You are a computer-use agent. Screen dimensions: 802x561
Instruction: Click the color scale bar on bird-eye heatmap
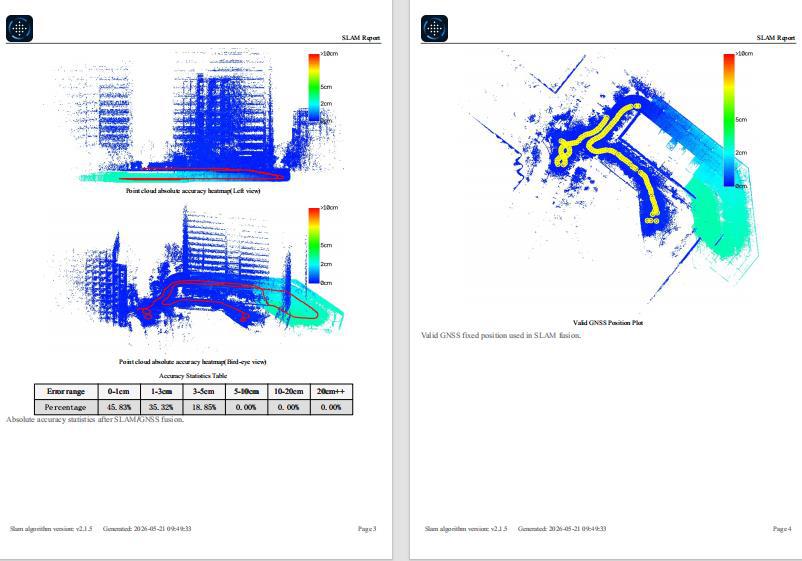click(x=314, y=245)
